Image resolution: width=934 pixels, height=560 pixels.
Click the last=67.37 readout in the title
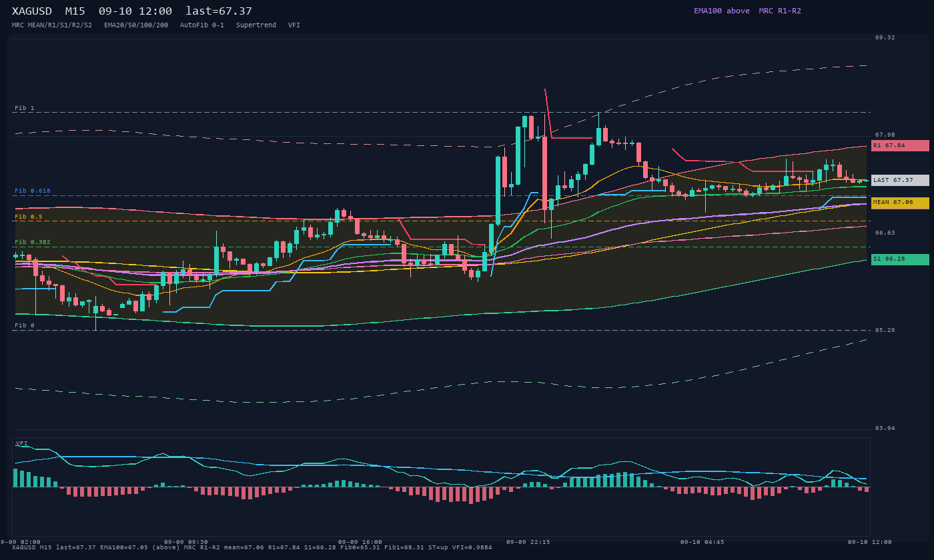click(x=219, y=11)
